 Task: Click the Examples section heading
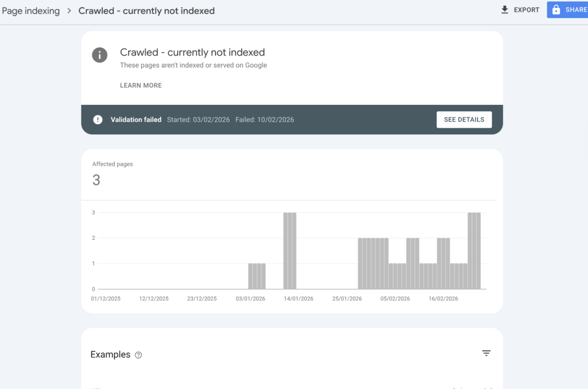(x=110, y=354)
